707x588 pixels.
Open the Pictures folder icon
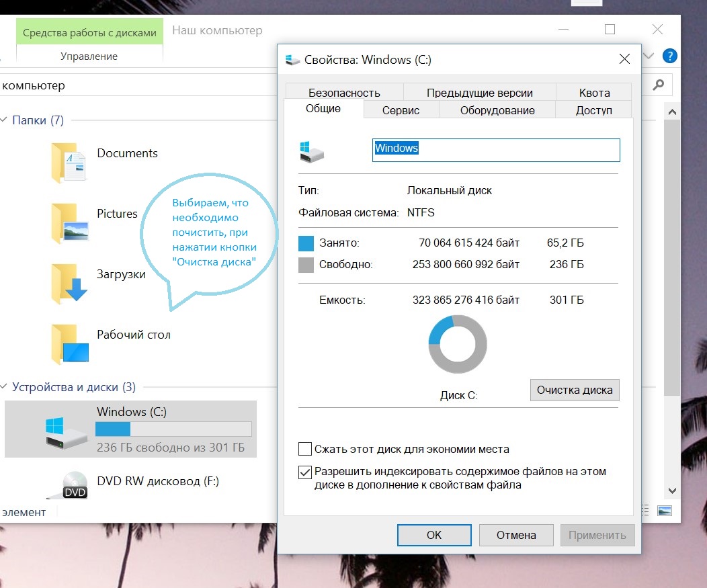(x=69, y=223)
